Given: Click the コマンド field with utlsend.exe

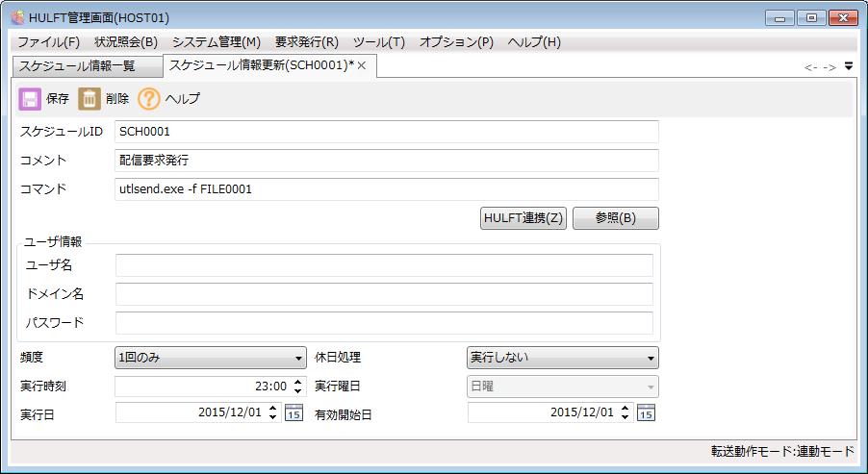Looking at the screenshot, I should pyautogui.click(x=387, y=189).
